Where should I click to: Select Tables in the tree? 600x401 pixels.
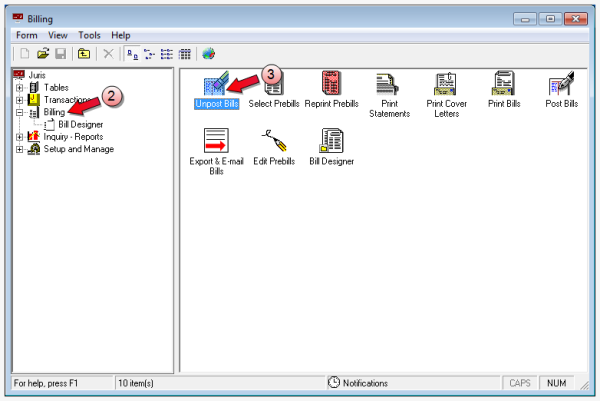(x=56, y=88)
